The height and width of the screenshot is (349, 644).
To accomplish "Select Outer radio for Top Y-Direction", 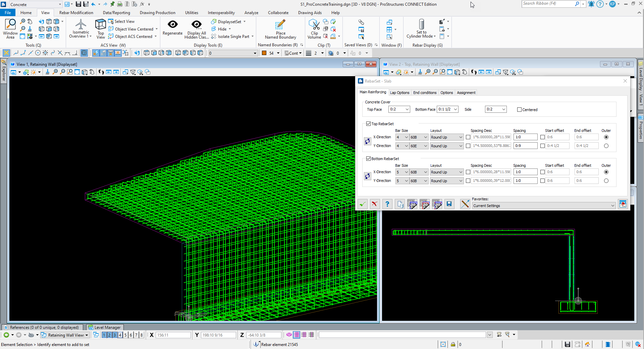I will (606, 146).
